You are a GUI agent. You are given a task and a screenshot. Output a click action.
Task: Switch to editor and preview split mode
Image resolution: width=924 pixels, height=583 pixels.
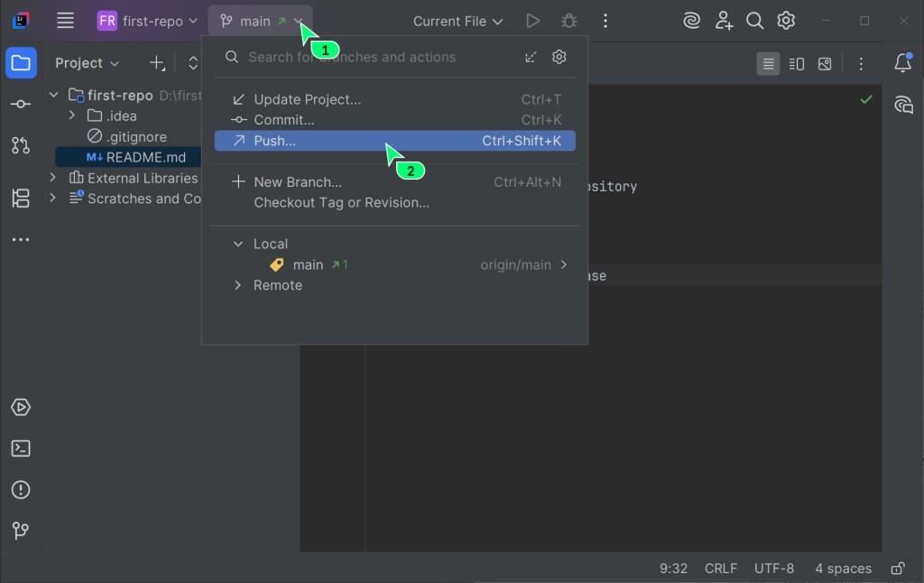click(796, 64)
